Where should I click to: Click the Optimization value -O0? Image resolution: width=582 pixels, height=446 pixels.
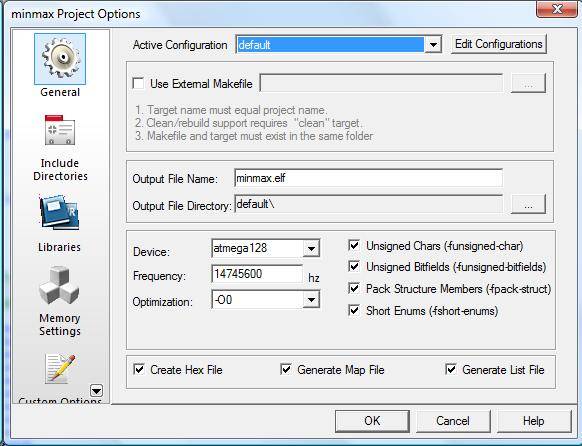point(223,299)
